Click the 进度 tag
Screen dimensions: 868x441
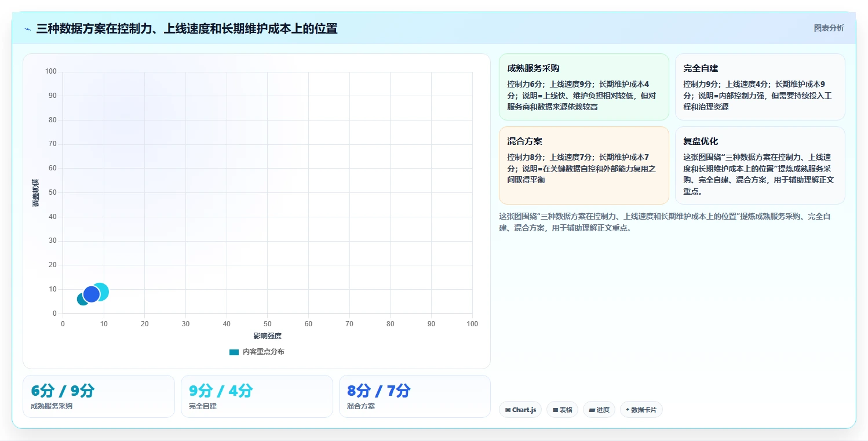(599, 410)
